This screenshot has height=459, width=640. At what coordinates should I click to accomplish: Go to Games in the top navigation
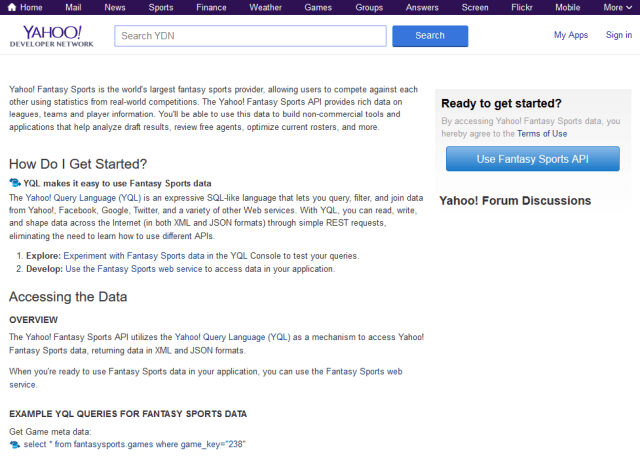click(x=318, y=7)
